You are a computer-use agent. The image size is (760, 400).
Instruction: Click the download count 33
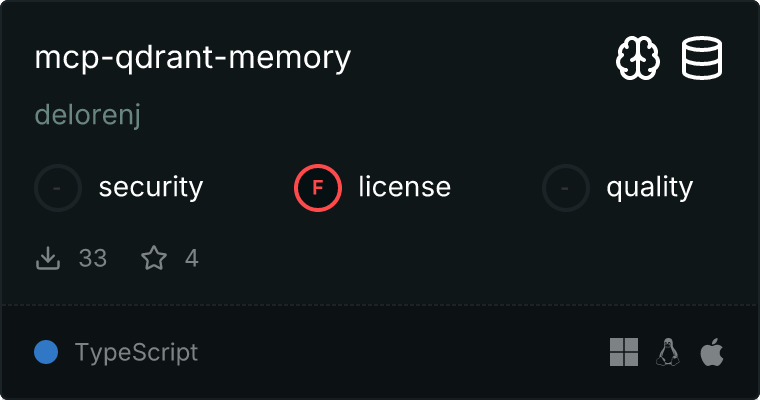coord(93,258)
